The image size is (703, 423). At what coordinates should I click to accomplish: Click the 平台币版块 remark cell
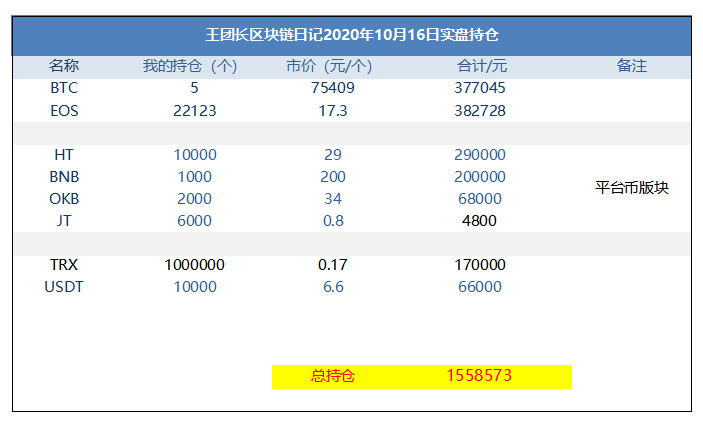coord(632,188)
